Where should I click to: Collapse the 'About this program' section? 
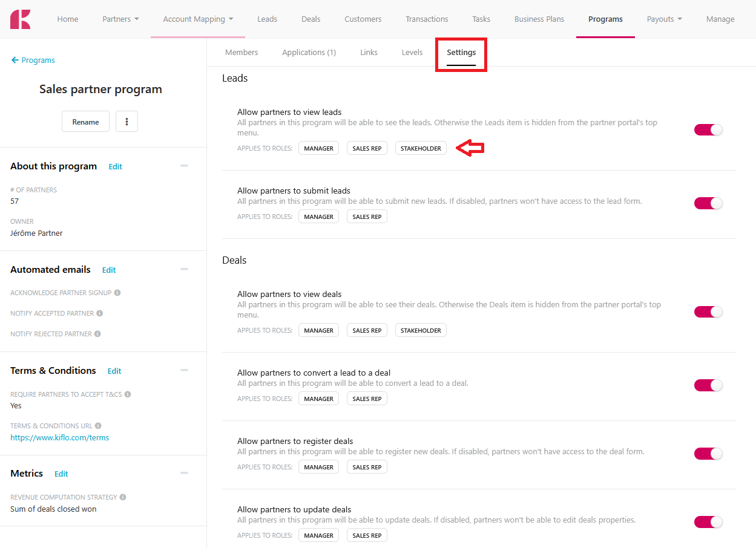tap(185, 166)
